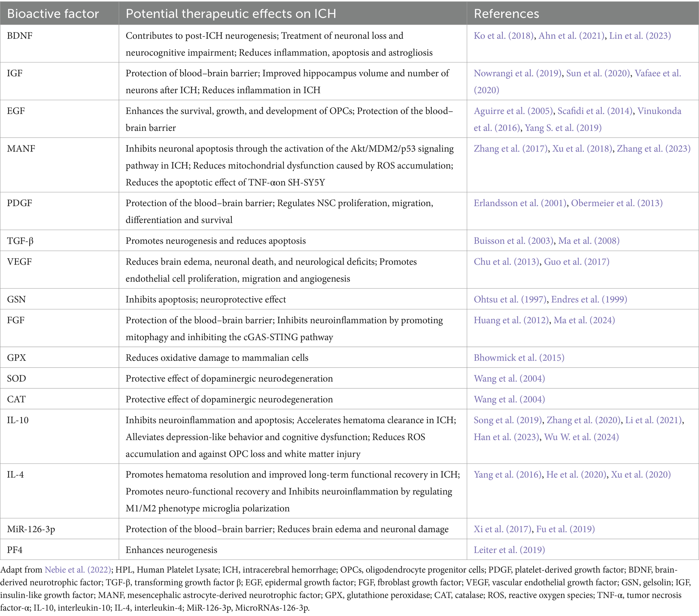Select the FGF cell
This screenshot has height=616, width=699.
pyautogui.click(x=60, y=328)
